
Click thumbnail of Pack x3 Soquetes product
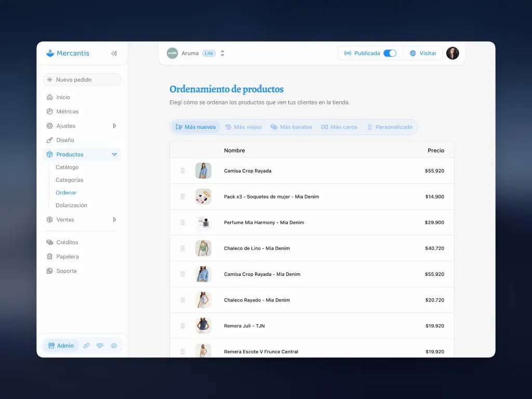point(203,196)
